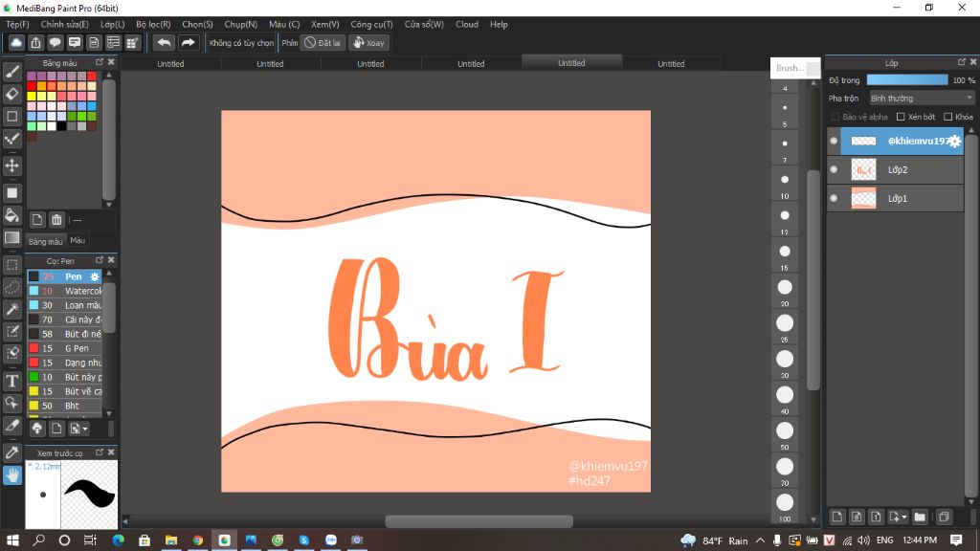The image size is (980, 551).
Task: Pick the Magic Wand selection tool
Action: [12, 309]
